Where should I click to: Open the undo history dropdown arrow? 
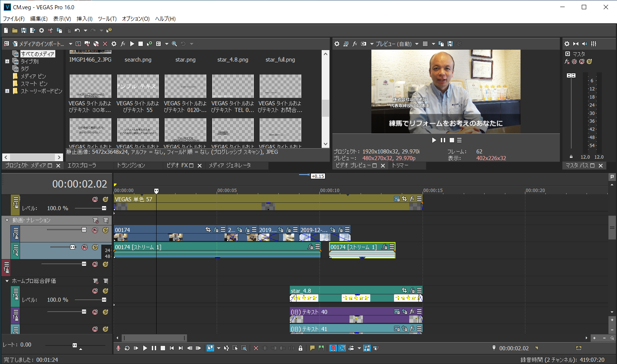(85, 30)
